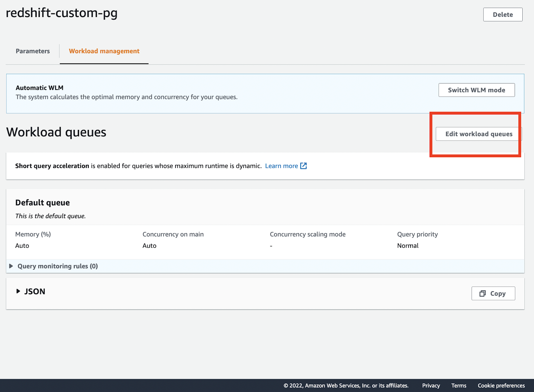Image resolution: width=534 pixels, height=392 pixels.
Task: Open the Learn more link about short queries
Action: 281,166
